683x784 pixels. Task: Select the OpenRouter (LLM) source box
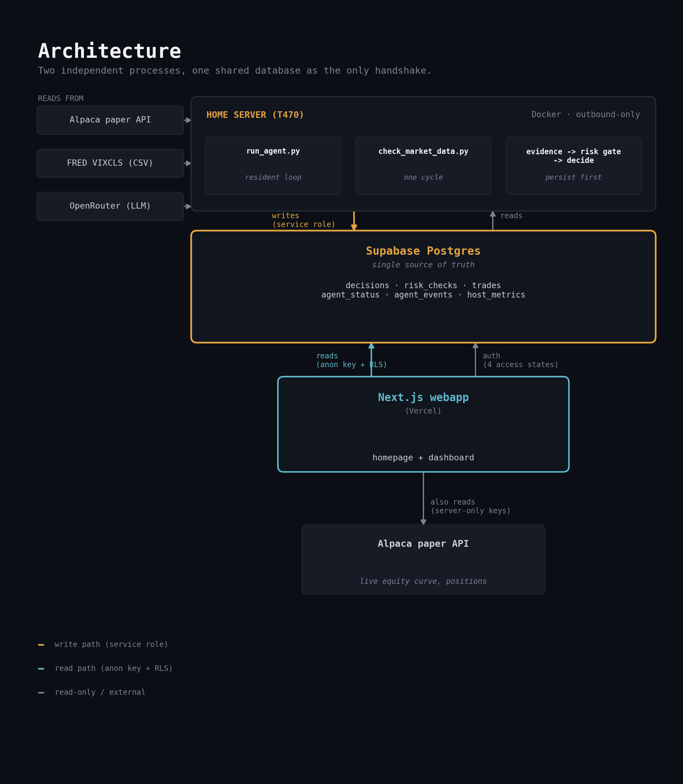point(110,206)
